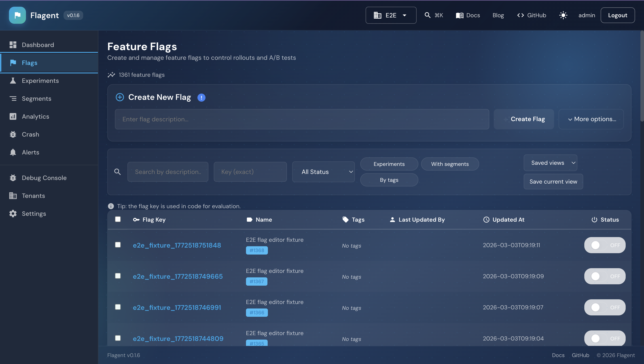Open global search with the magnifier icon
Screen dimensions: 644x364
(428, 15)
